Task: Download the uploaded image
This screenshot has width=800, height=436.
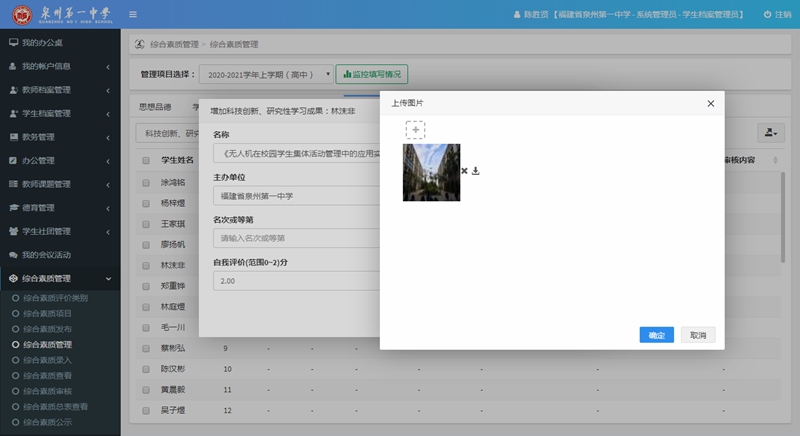Action: pos(476,171)
